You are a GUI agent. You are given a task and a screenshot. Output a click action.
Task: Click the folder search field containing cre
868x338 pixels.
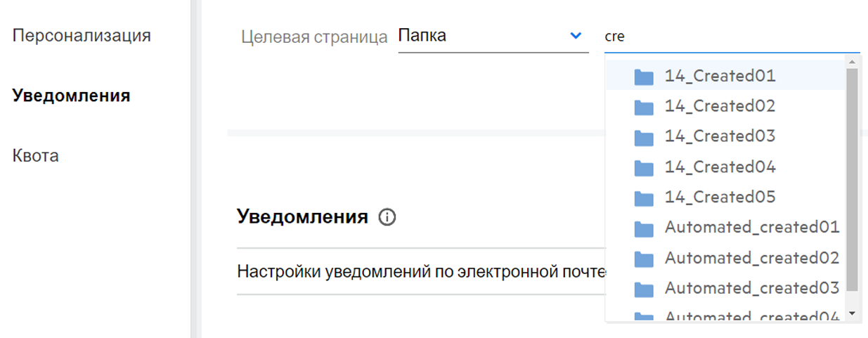pyautogui.click(x=732, y=37)
